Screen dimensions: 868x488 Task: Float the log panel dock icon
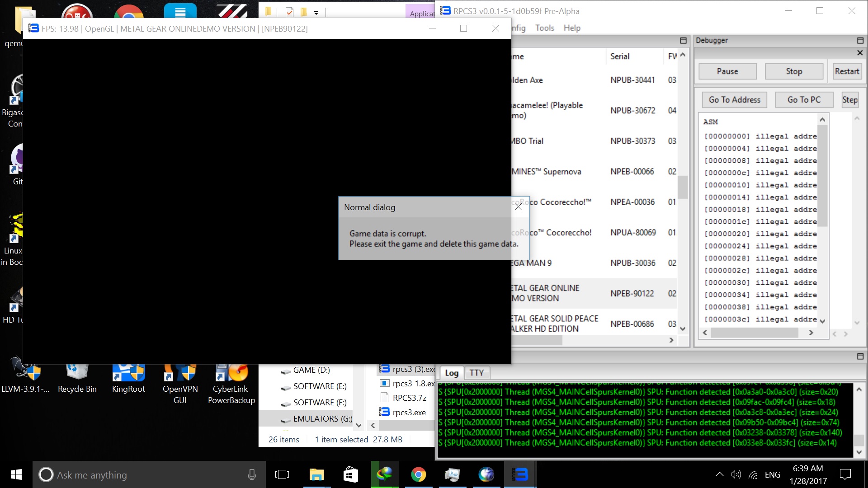(860, 357)
